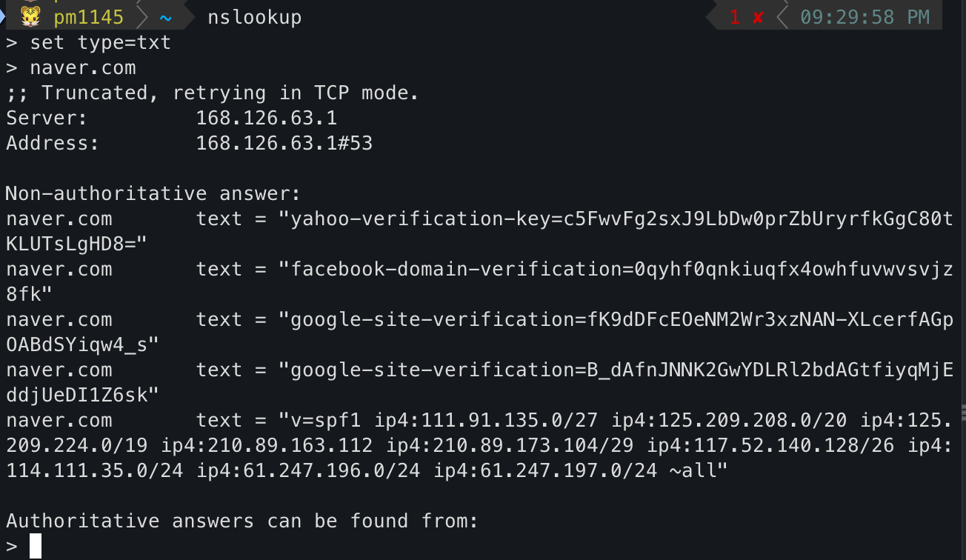Click the pm1145 username segment
The image size is (966, 560).
88,17
